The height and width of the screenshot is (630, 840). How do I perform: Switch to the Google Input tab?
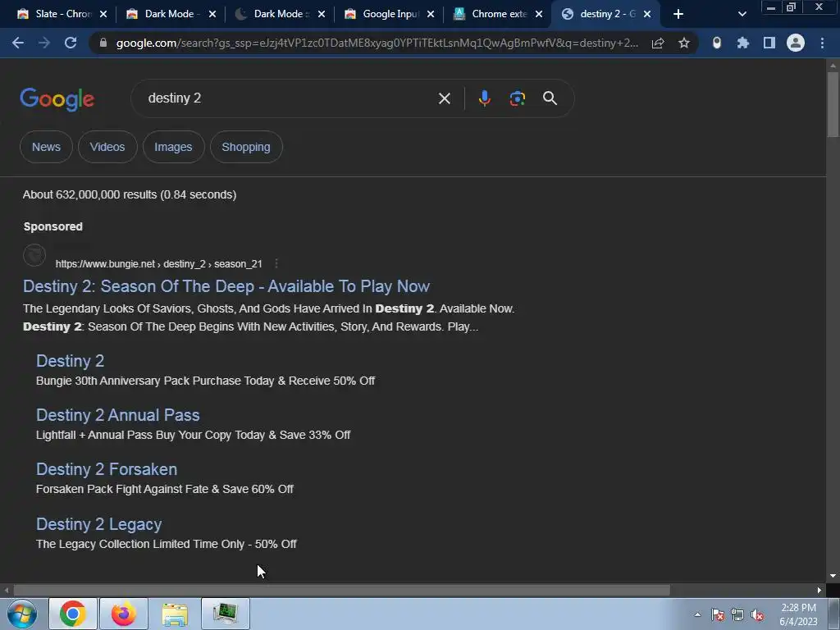[382, 14]
